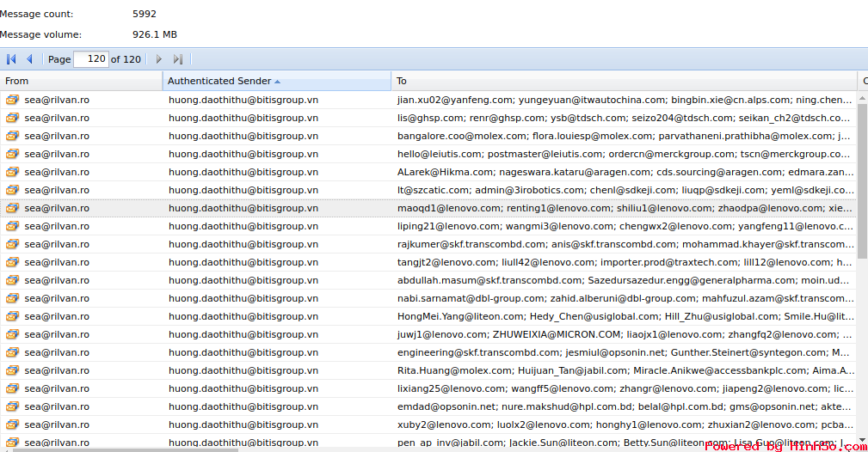Click mail icon of xuby2@lenovo.com row
This screenshot has height=452, width=868.
coord(12,425)
